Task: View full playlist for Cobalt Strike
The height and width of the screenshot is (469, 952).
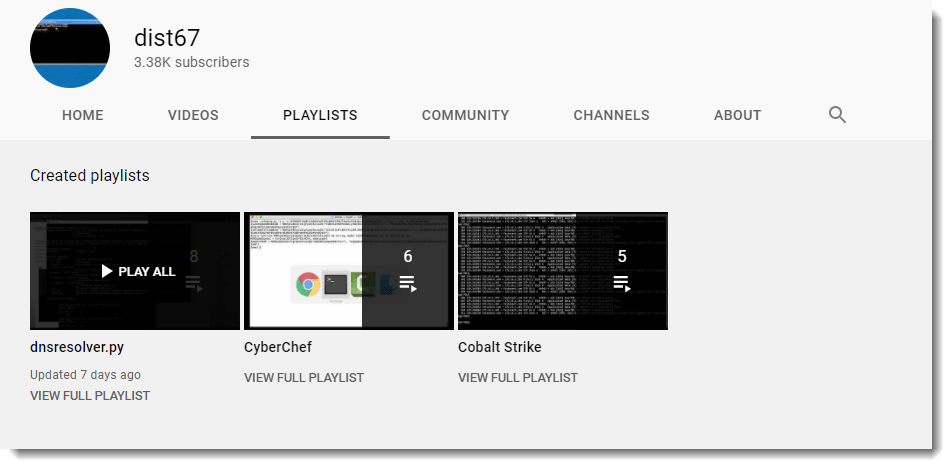Action: (518, 378)
